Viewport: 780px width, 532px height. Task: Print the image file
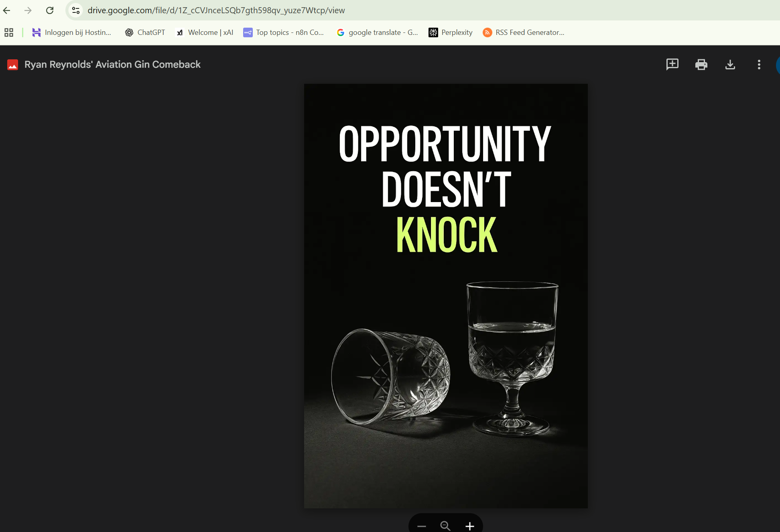tap(701, 65)
